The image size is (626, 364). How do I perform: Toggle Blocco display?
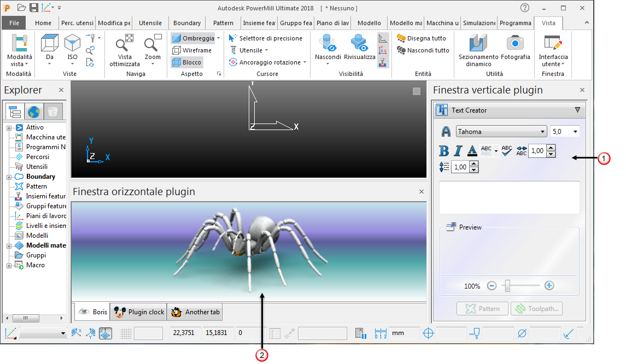point(186,62)
